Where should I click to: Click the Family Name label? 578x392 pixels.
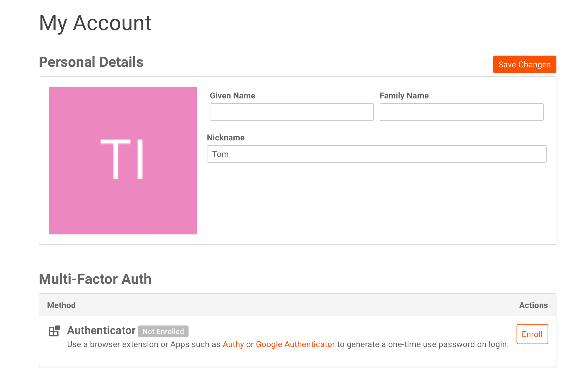(x=404, y=95)
